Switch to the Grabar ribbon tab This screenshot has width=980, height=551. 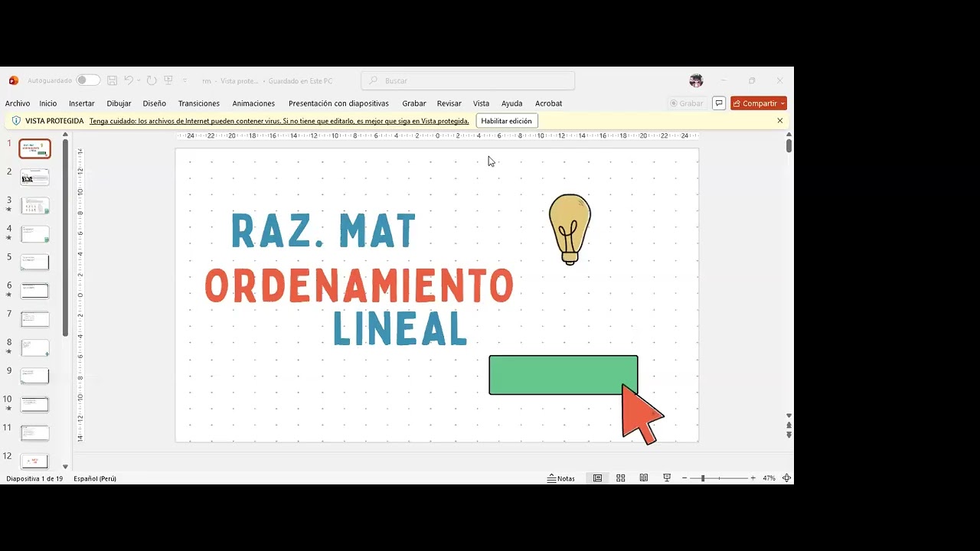pyautogui.click(x=414, y=103)
